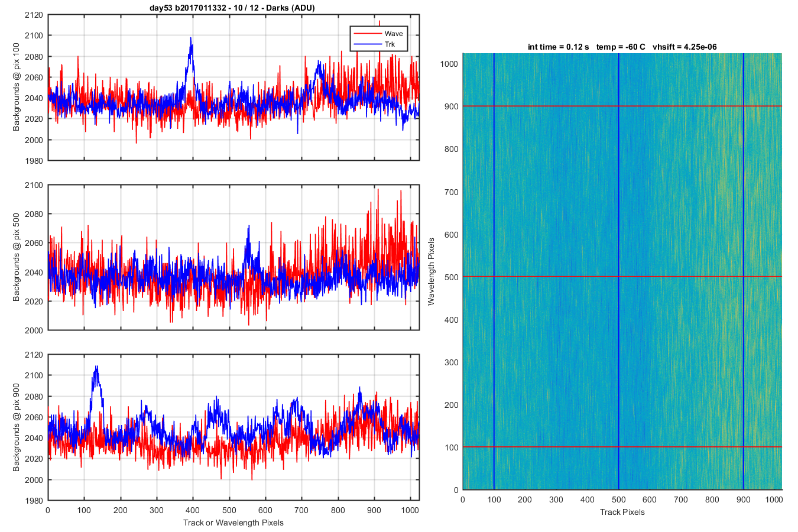The image size is (798, 532).
Task: Click the y-axis tick '2100' of the middle plot
Action: (34, 185)
